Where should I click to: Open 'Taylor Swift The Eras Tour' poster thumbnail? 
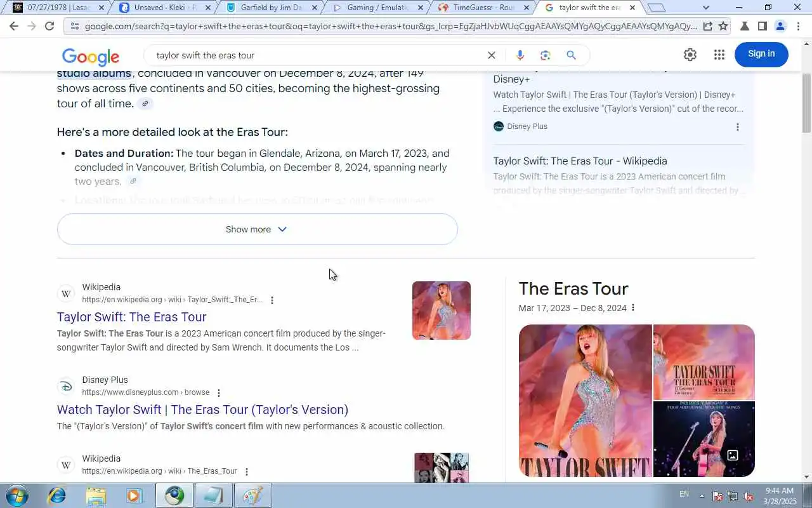tap(704, 362)
